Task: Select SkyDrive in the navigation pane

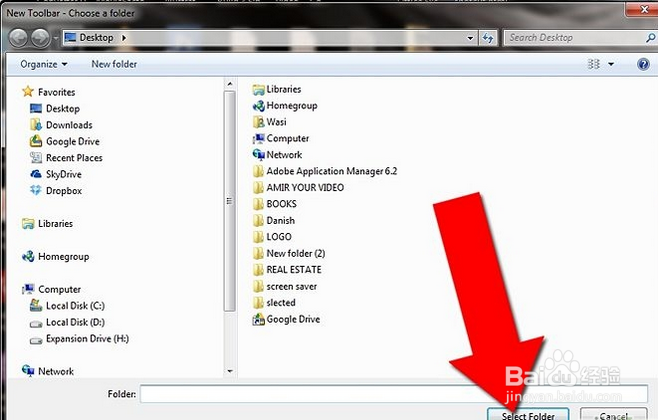Action: click(56, 174)
